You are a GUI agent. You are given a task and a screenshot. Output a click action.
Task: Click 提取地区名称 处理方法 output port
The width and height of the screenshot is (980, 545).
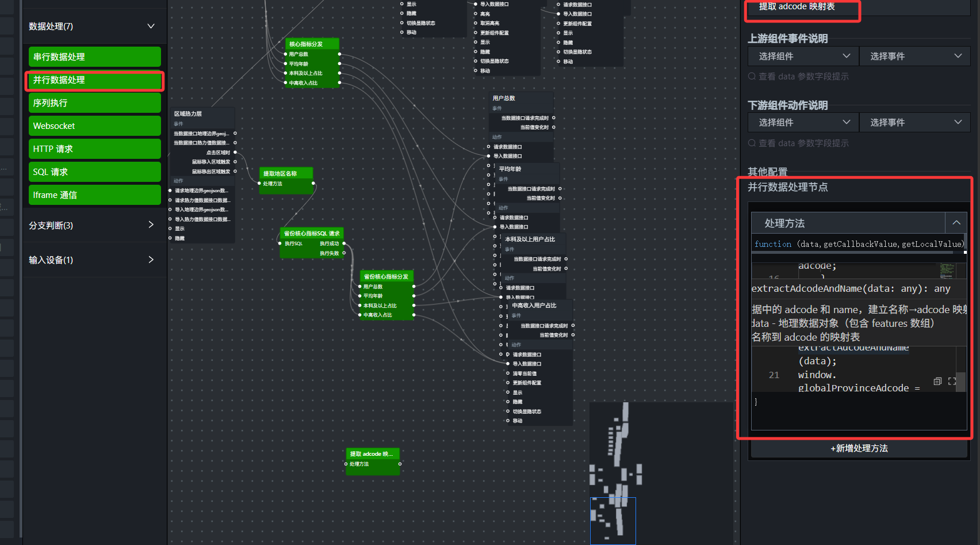point(313,184)
